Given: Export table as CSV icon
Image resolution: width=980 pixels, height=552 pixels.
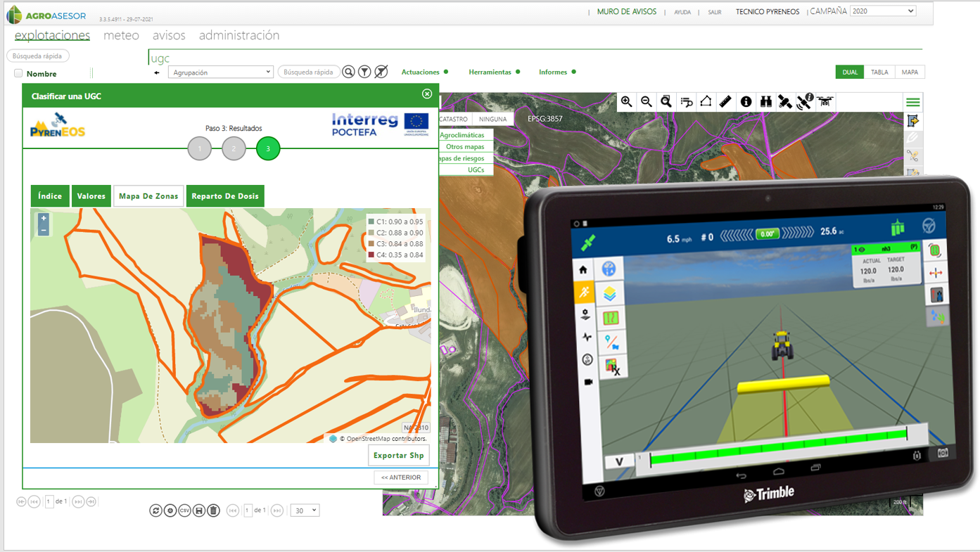Looking at the screenshot, I should pos(184,511).
